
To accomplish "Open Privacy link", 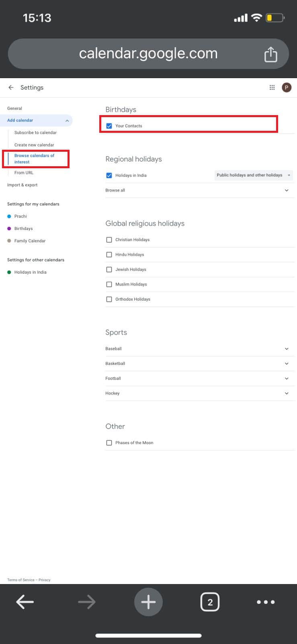I will coord(45,580).
